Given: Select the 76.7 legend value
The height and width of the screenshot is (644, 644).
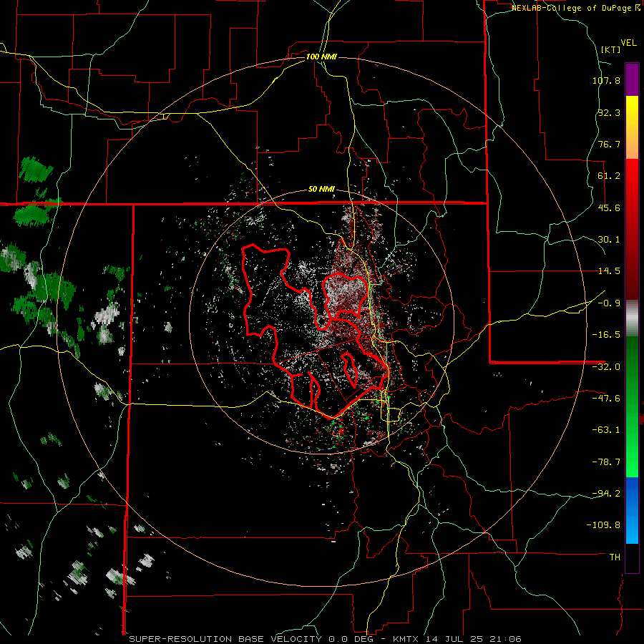Looking at the screenshot, I should [609, 144].
